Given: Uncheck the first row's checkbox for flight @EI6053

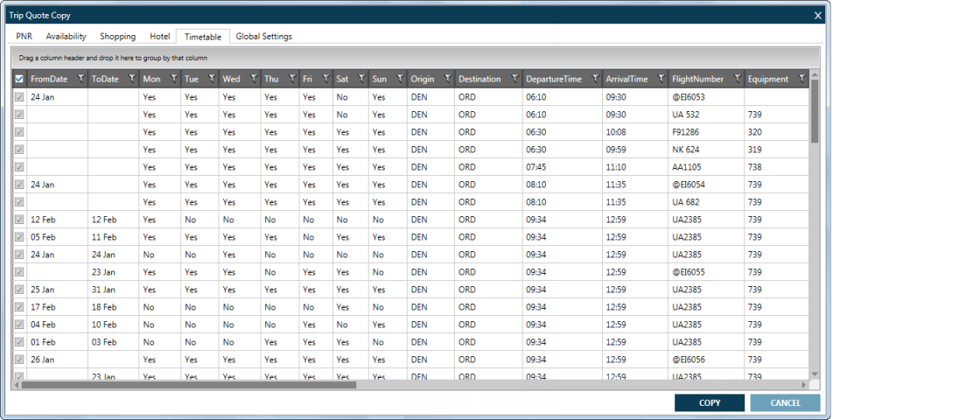Looking at the screenshot, I should (x=19, y=97).
